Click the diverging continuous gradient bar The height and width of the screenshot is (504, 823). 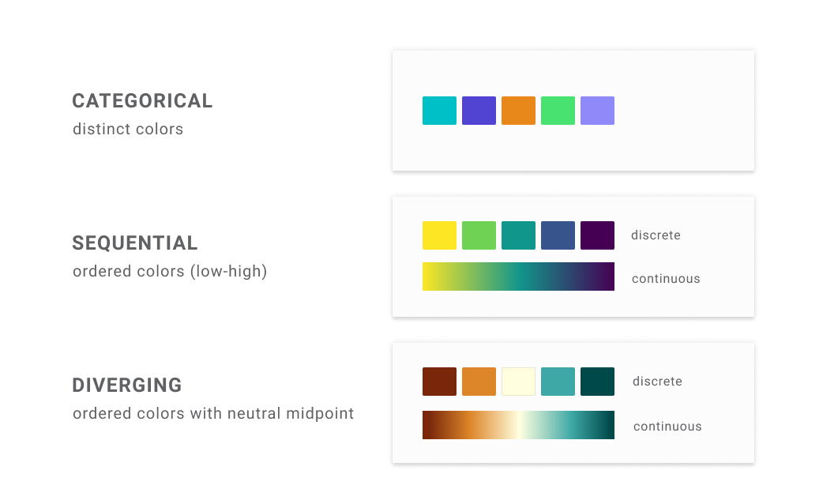point(518,425)
